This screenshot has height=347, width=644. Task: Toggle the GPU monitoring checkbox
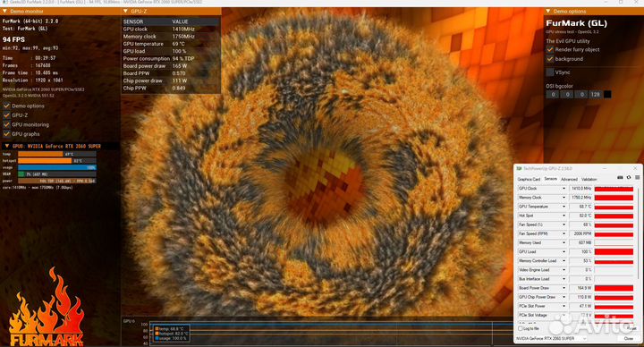[6, 124]
